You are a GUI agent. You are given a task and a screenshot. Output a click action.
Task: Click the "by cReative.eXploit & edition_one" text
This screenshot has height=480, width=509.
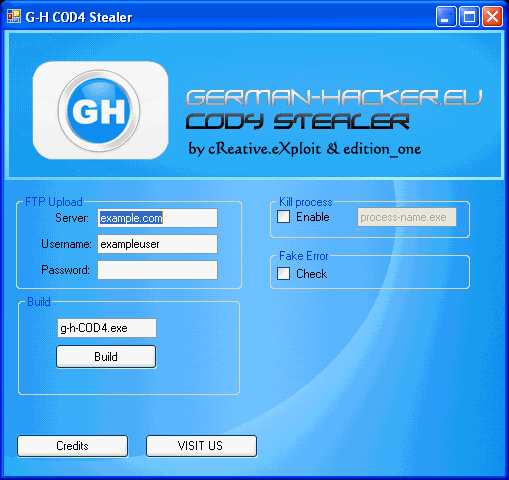[x=305, y=149]
